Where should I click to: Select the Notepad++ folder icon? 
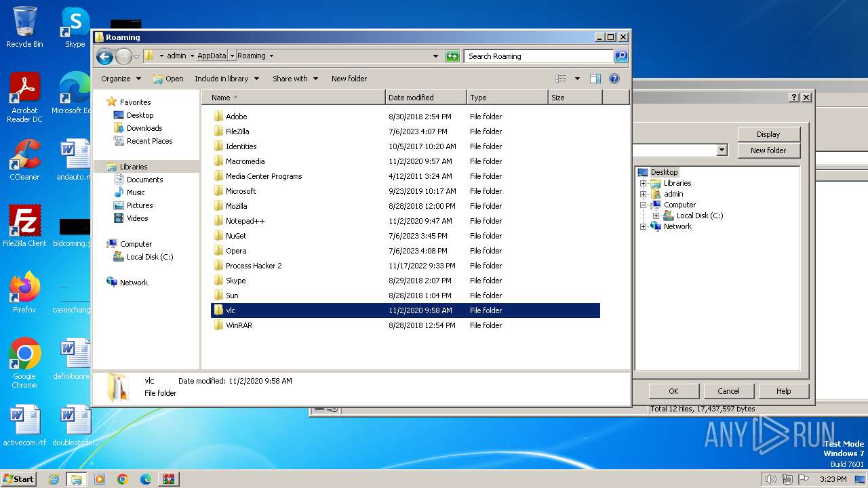click(x=218, y=221)
